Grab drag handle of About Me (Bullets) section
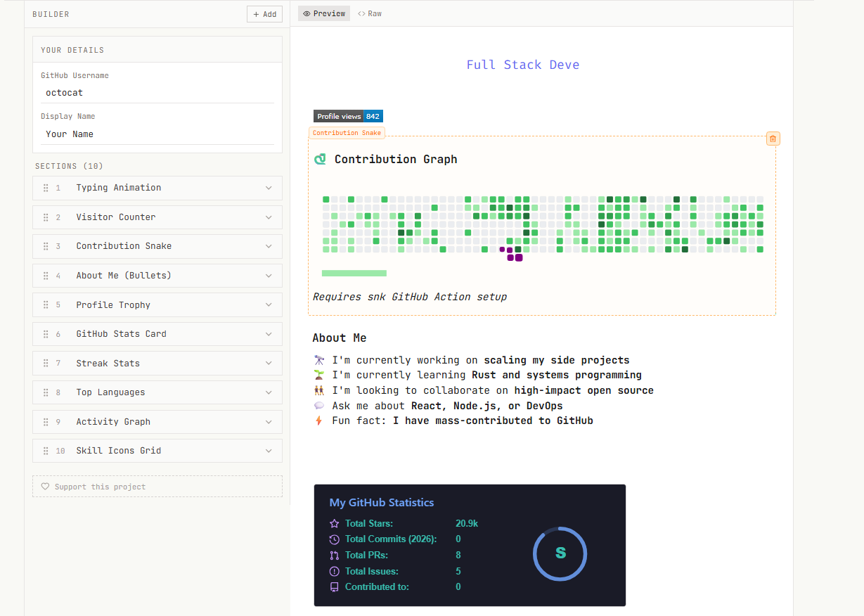 pos(46,276)
